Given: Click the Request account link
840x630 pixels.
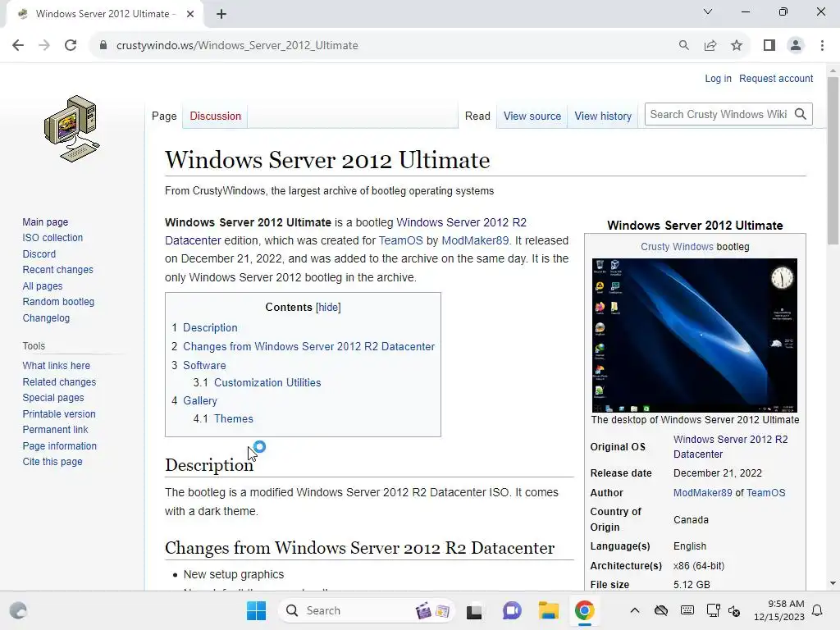Looking at the screenshot, I should tap(776, 79).
